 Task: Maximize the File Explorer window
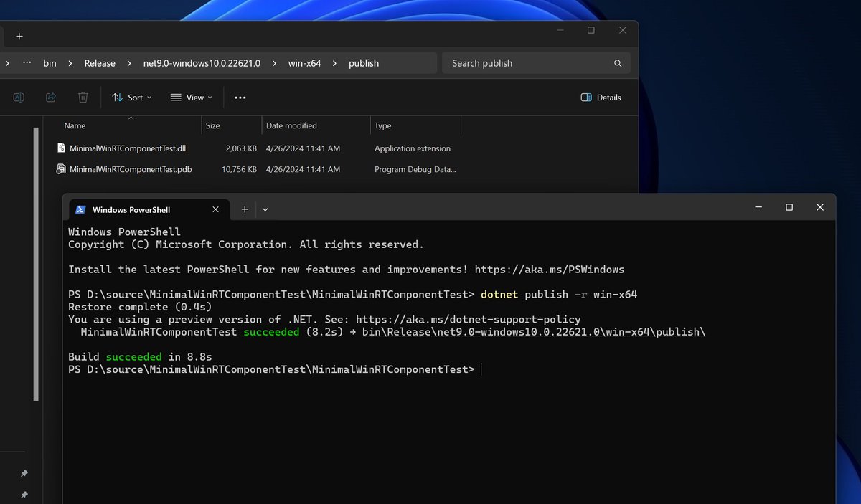[591, 30]
